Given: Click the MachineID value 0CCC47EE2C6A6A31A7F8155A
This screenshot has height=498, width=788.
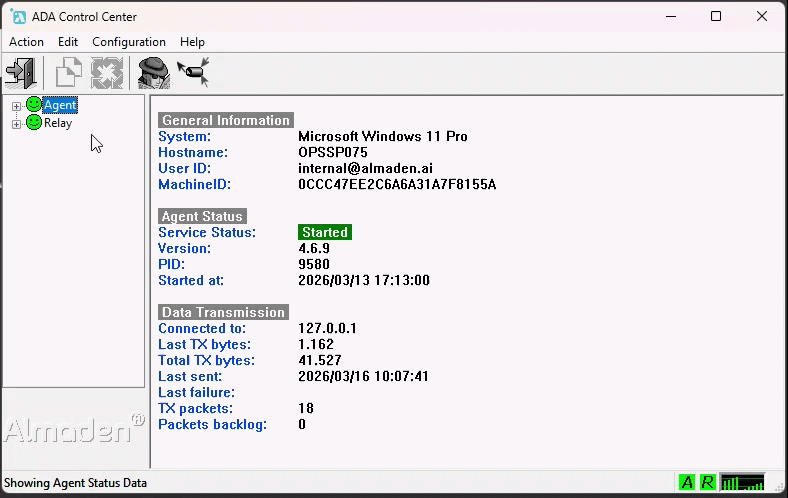Looking at the screenshot, I should point(397,184).
